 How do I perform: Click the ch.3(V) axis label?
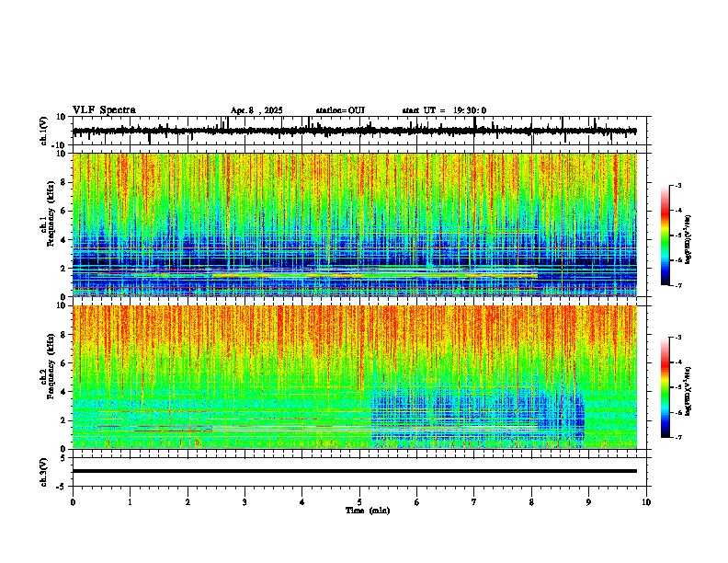point(44,472)
